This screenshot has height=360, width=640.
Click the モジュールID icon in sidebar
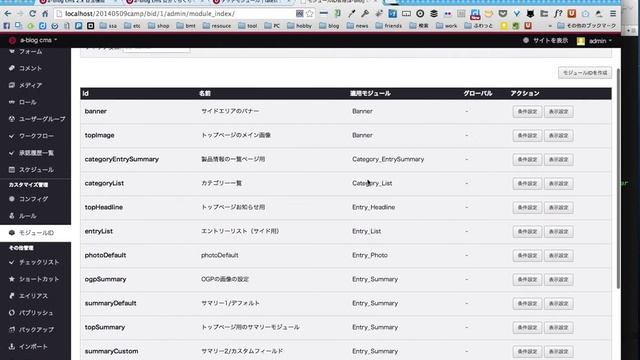11,233
